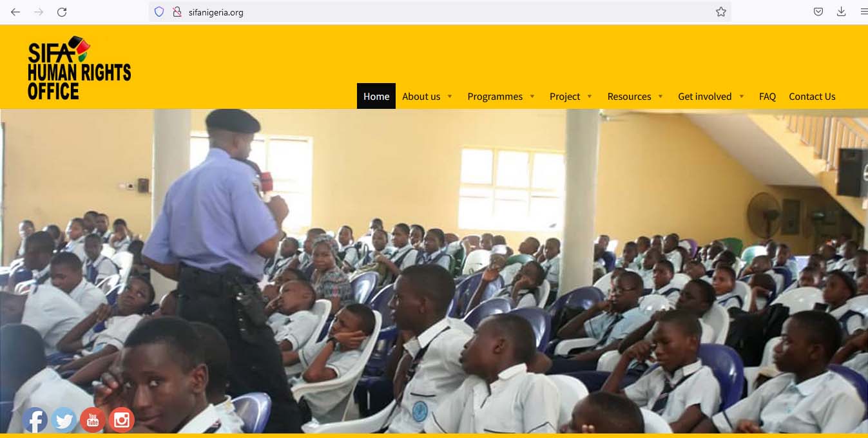Open the Instagram social icon
The width and height of the screenshot is (868, 438).
click(121, 420)
